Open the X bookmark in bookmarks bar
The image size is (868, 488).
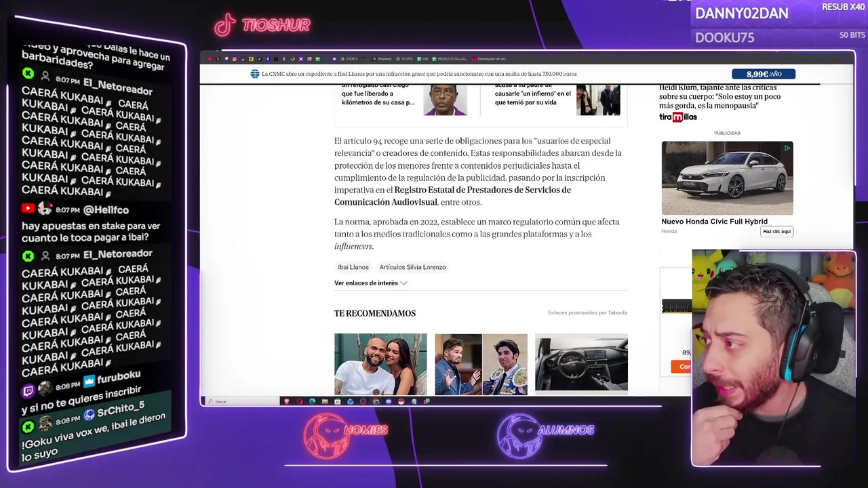tap(218, 59)
